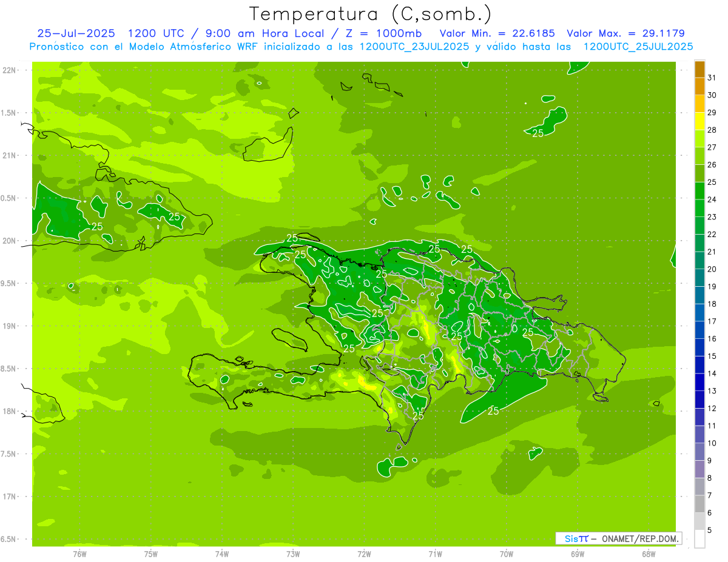This screenshot has width=728, height=562.
Task: Click the chart title 'Temperatura (C,somb.)'
Action: point(371,14)
